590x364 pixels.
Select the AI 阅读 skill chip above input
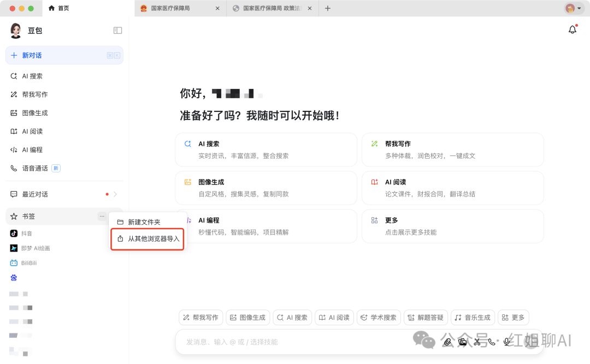tap(334, 318)
